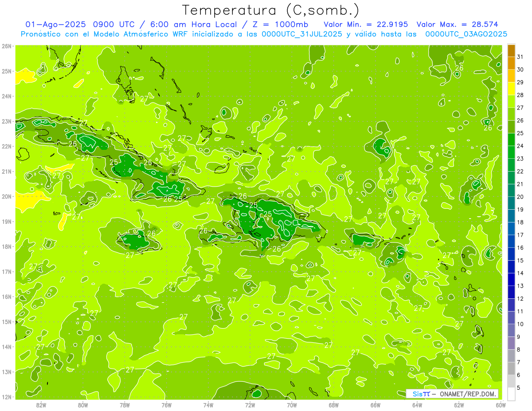Click the colorbar legend value 17

[x=520, y=235]
